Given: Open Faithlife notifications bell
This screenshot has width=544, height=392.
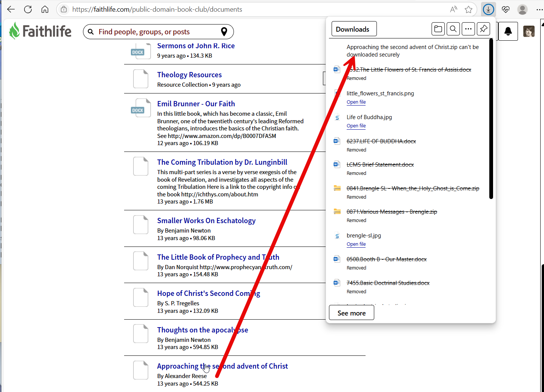Looking at the screenshot, I should [508, 31].
